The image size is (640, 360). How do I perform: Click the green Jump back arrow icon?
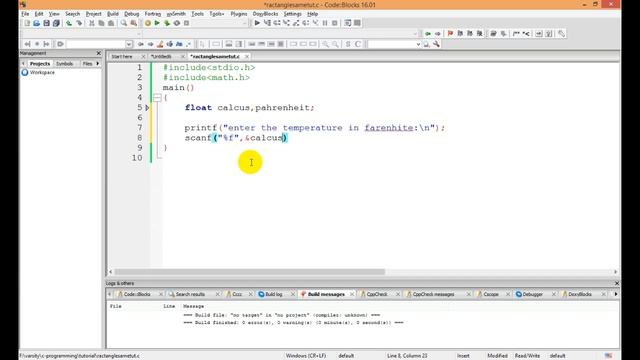pos(428,33)
